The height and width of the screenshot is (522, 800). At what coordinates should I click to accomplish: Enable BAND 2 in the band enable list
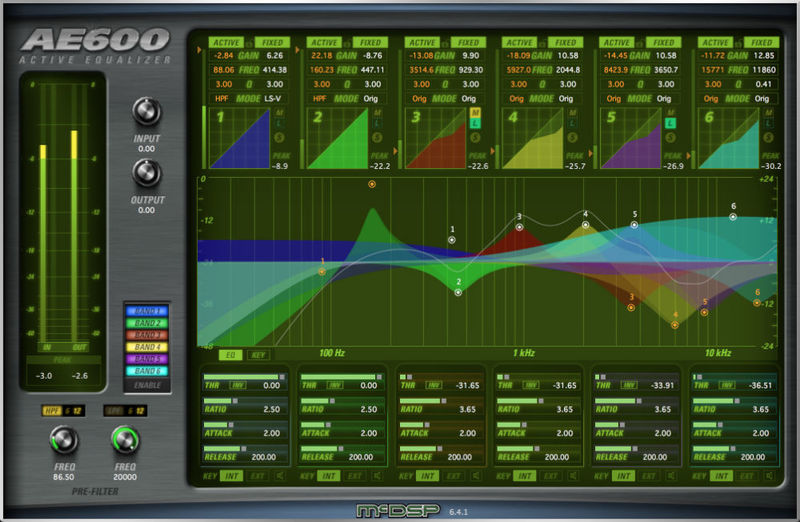tap(147, 323)
